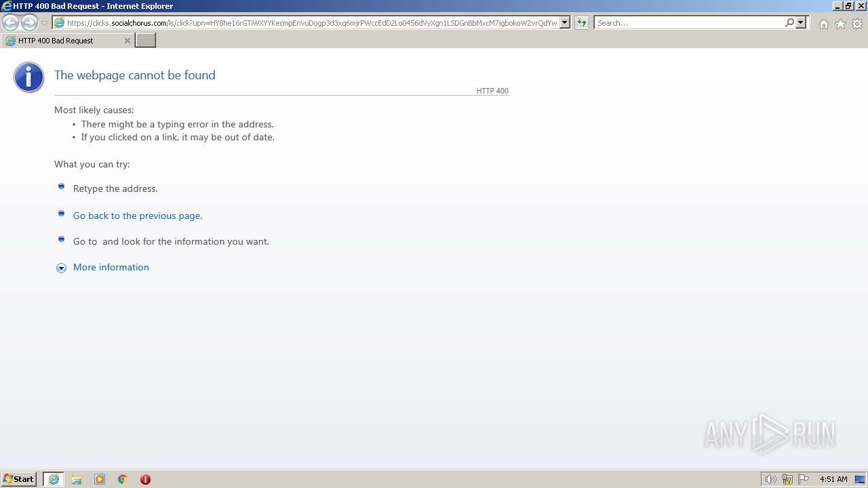This screenshot has height=488, width=868.
Task: Launch Chrome from the taskbar
Action: click(123, 479)
